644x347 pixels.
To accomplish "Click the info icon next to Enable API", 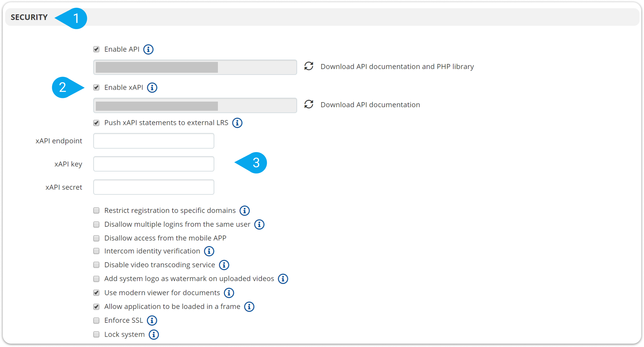I will pos(149,49).
